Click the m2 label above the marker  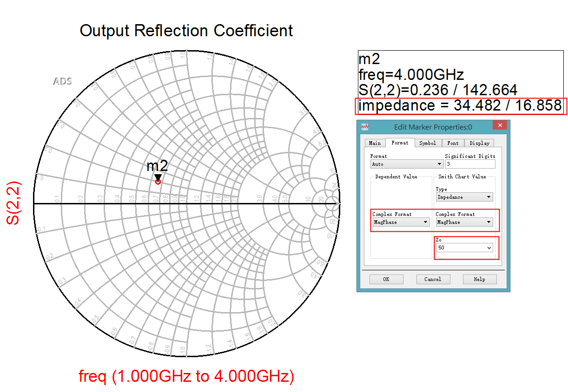tap(157, 166)
